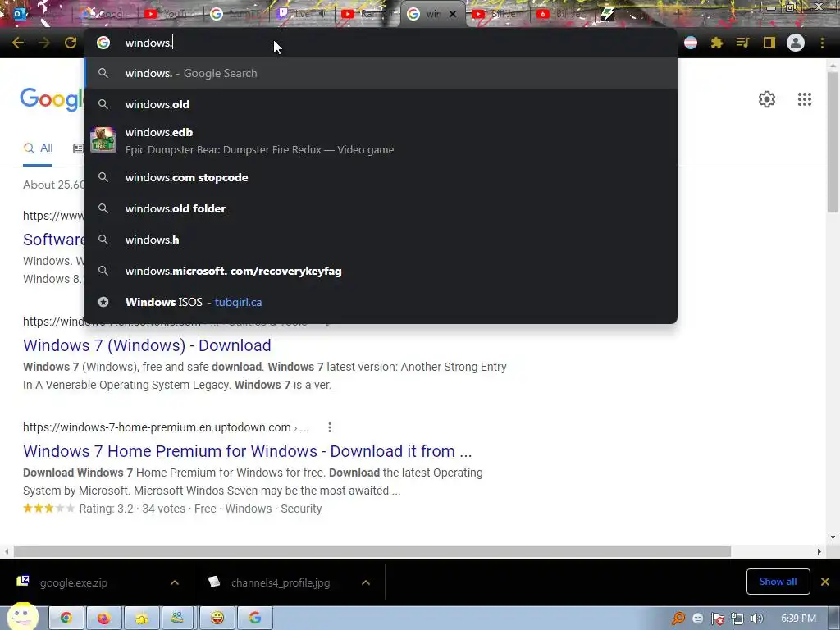
Task: Select the 'windows.old' suggestion
Action: [381, 104]
